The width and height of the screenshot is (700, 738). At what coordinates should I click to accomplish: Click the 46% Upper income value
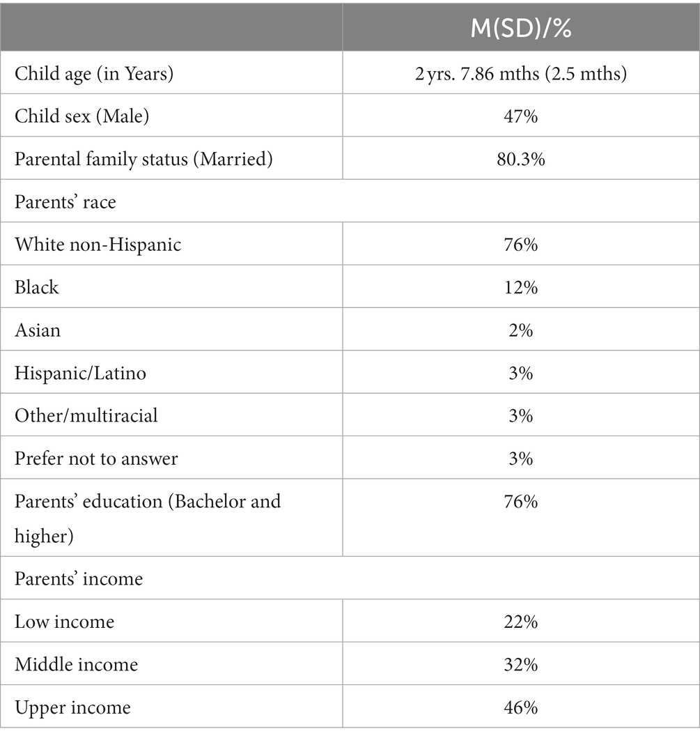(521, 707)
